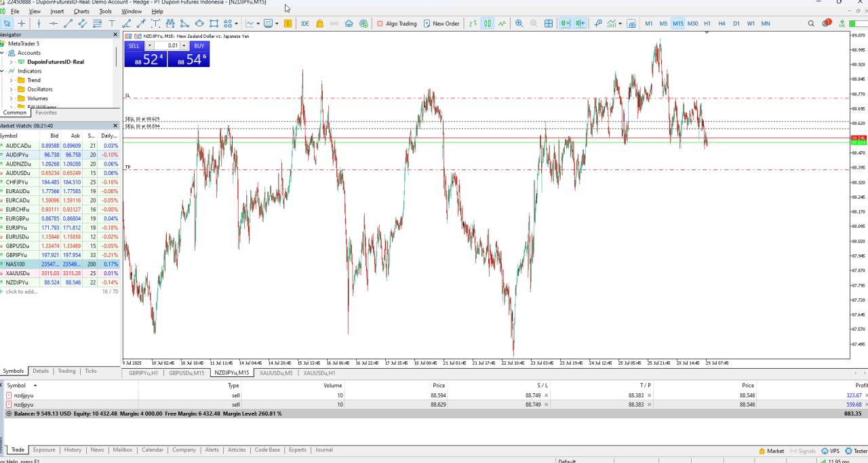Viewport: 868px width, 463px height.
Task: Select the crosshair tool
Action: click(22, 23)
